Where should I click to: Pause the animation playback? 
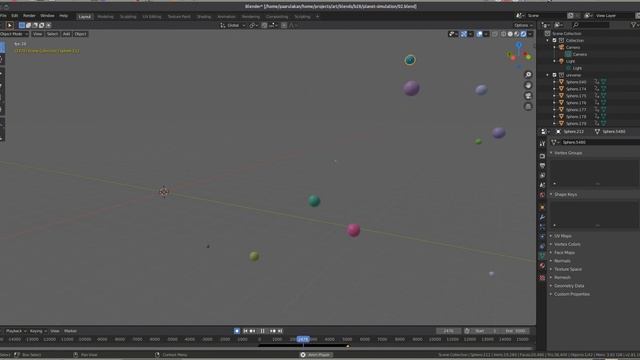point(262,331)
